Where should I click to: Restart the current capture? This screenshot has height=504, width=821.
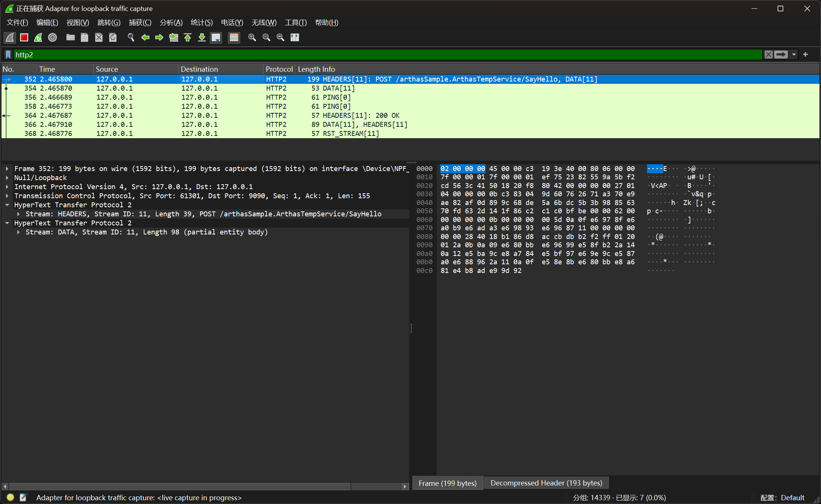point(38,37)
